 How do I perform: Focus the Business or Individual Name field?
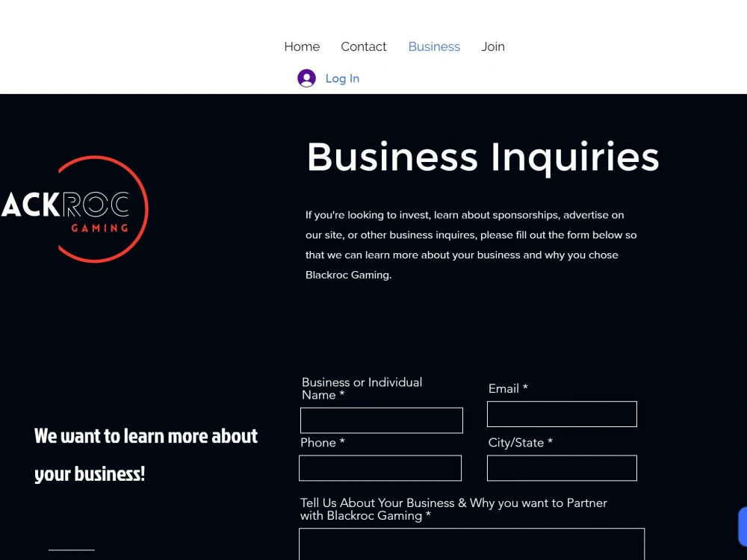381,420
